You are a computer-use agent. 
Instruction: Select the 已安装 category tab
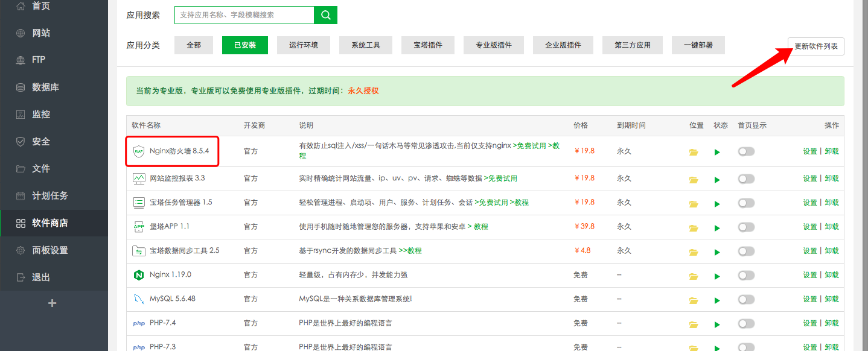tap(245, 45)
